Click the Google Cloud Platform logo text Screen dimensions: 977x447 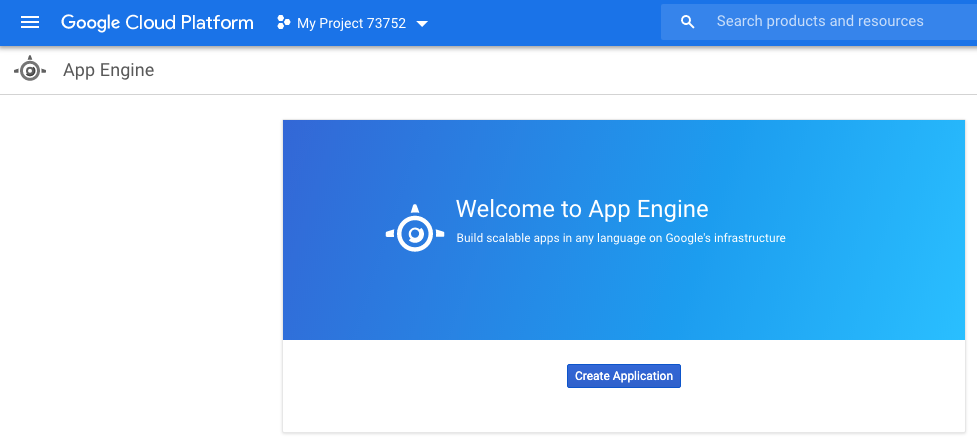pyautogui.click(x=157, y=23)
